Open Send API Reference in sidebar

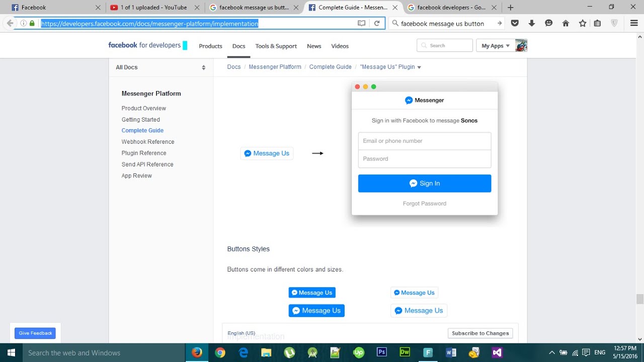click(x=147, y=164)
